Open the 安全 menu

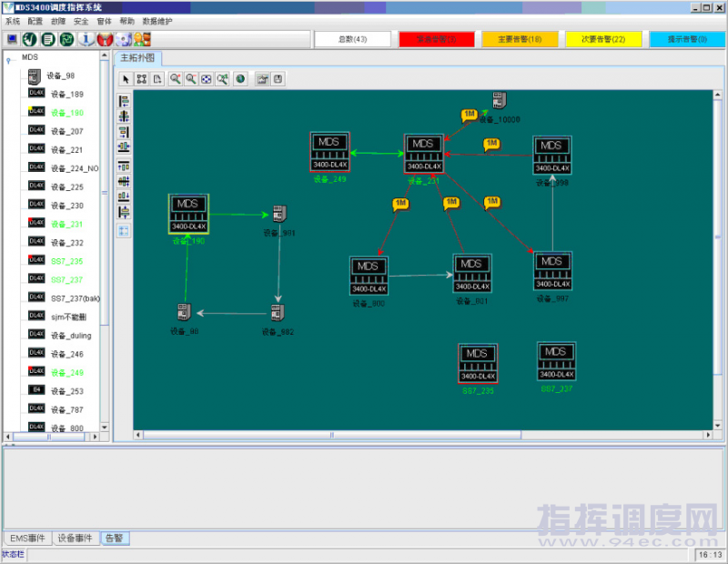coord(81,21)
